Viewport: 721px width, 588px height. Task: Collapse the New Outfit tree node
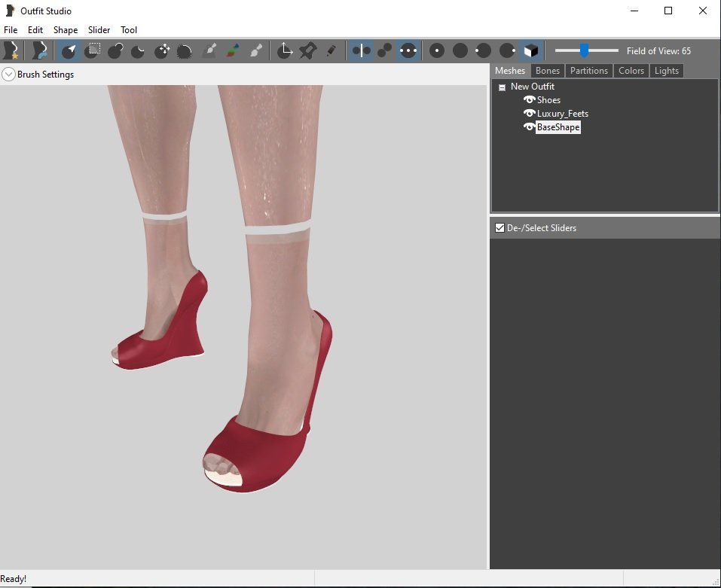point(502,87)
